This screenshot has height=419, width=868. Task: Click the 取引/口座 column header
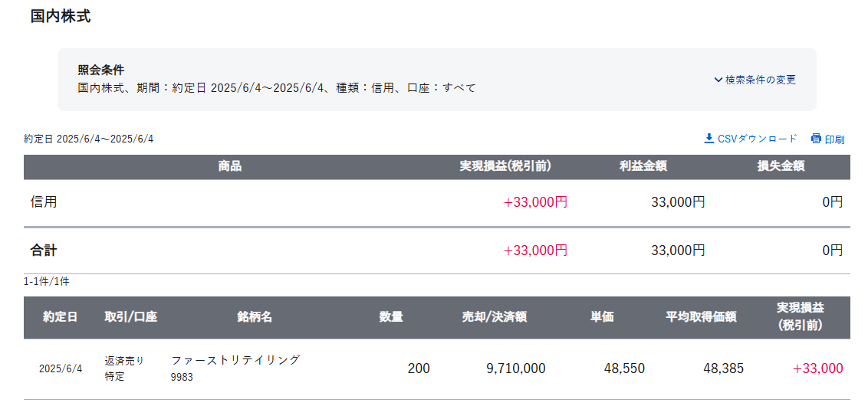[x=130, y=317]
